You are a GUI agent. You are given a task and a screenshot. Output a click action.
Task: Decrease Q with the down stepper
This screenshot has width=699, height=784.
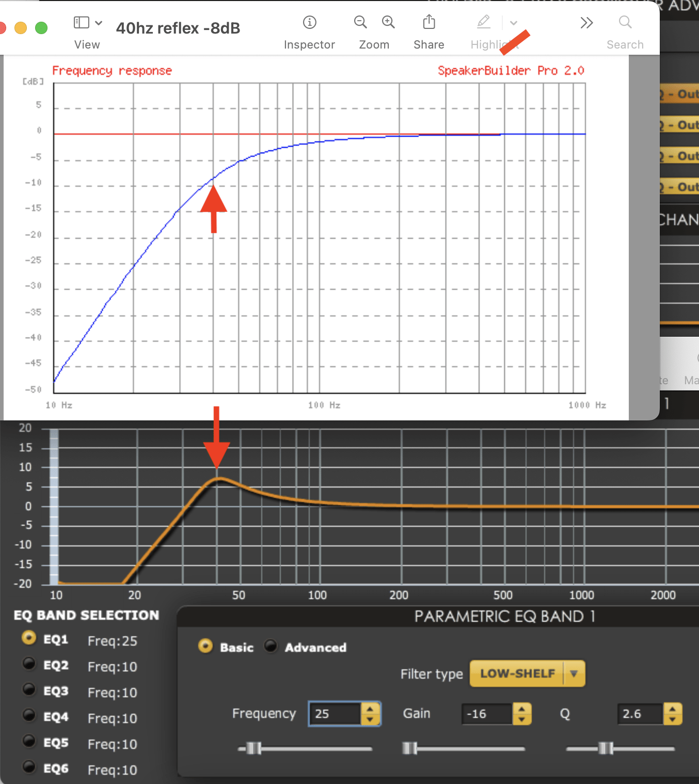click(673, 719)
